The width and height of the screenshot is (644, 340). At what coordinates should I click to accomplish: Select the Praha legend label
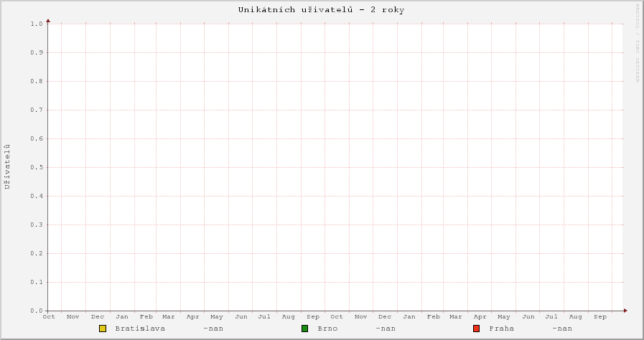[501, 329]
